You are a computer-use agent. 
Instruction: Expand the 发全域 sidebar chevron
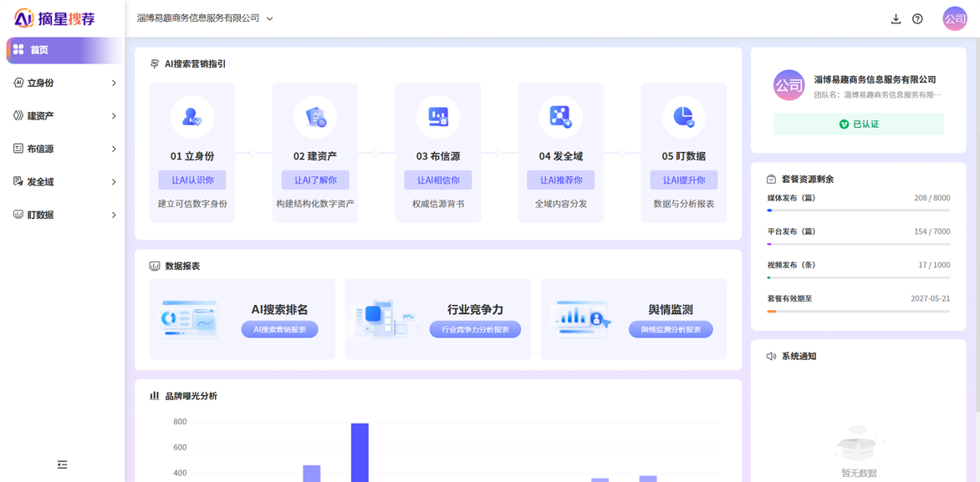coord(114,181)
